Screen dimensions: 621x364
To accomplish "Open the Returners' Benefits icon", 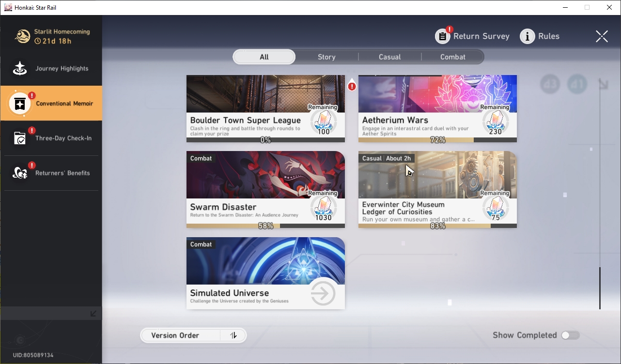I will click(20, 173).
